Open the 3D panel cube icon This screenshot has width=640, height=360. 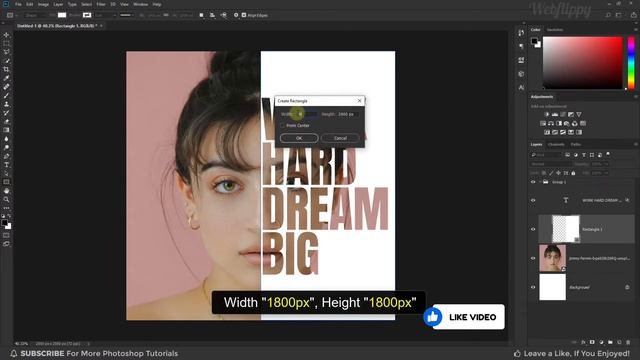pyautogui.click(x=521, y=74)
